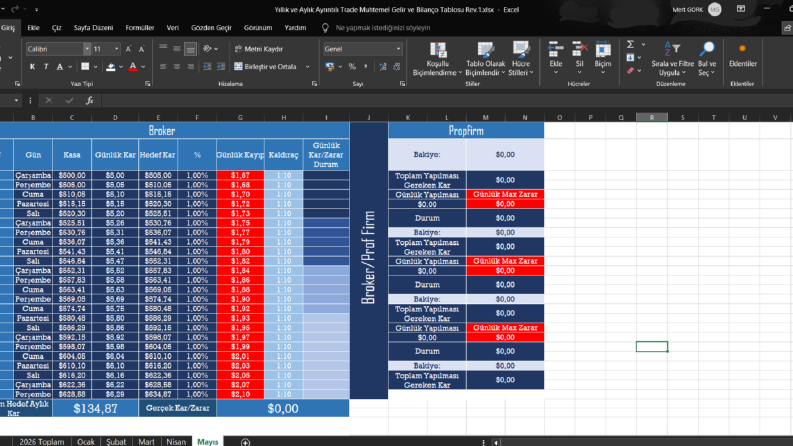Viewport: 793px width, 446px height.
Task: Click Mert GÜRK account button
Action: point(697,10)
